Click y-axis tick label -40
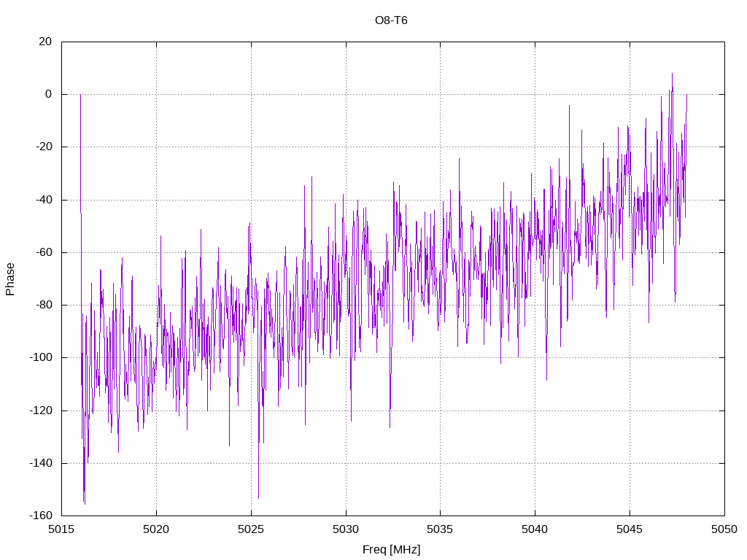The height and width of the screenshot is (560, 747). 44,200
